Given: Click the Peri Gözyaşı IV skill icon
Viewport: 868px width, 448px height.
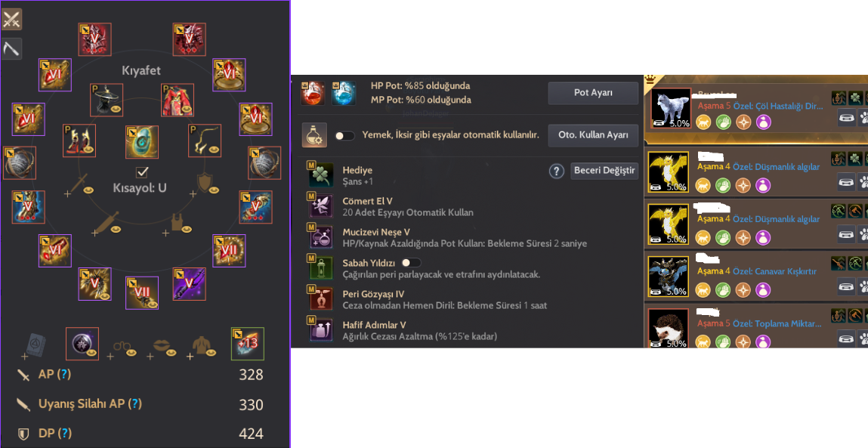Looking at the screenshot, I should [320, 299].
